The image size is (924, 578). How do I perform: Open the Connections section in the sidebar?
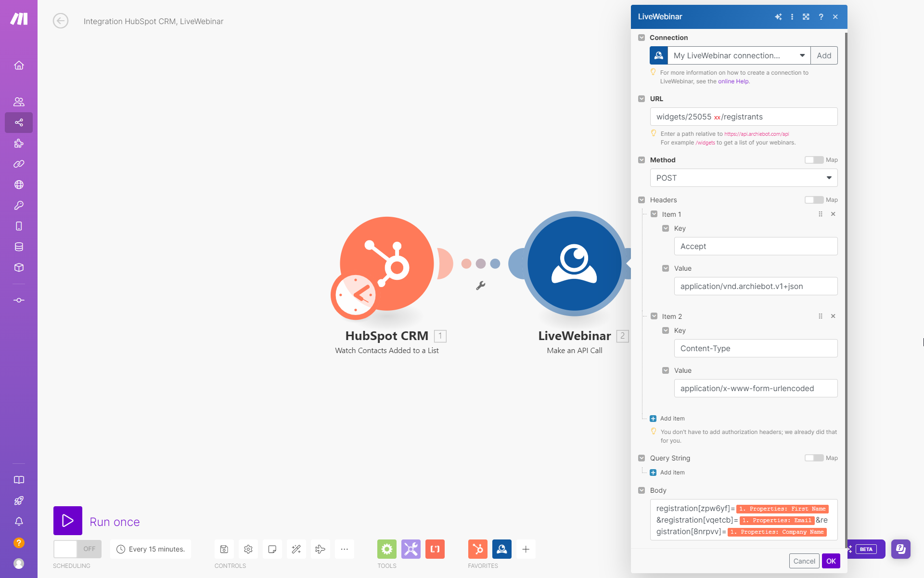(x=19, y=164)
